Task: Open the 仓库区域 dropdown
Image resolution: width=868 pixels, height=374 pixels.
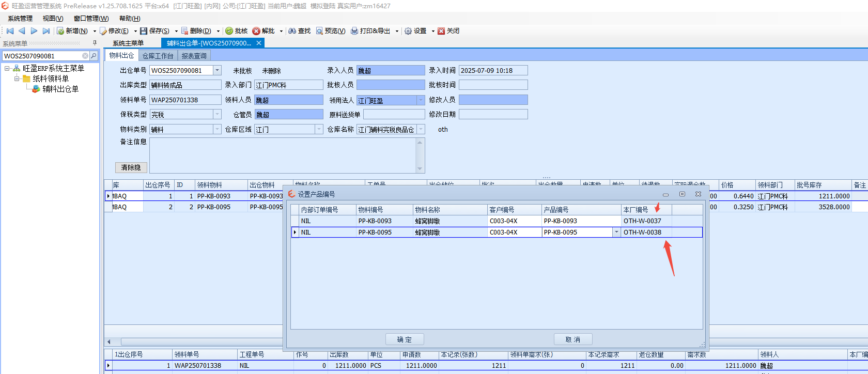Action: point(319,129)
